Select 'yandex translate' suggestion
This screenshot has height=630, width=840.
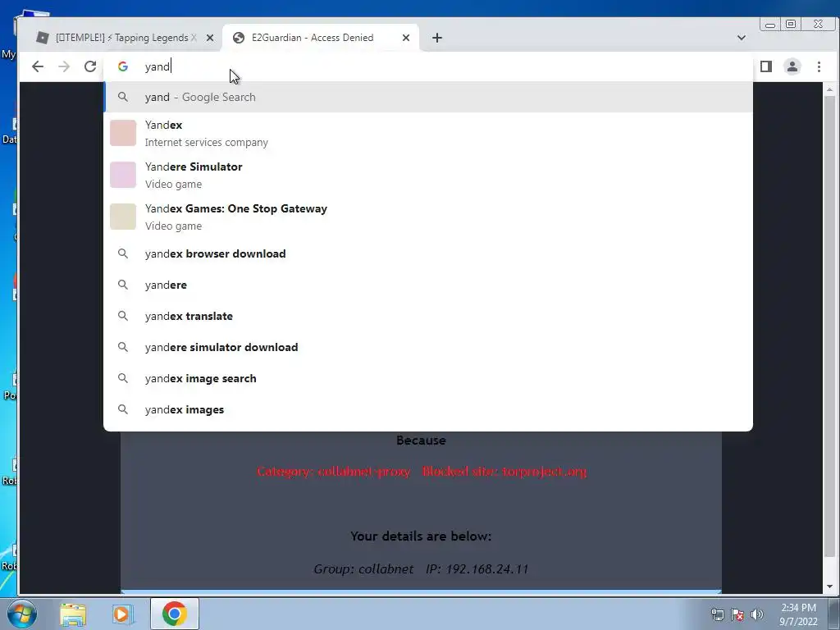428,316
